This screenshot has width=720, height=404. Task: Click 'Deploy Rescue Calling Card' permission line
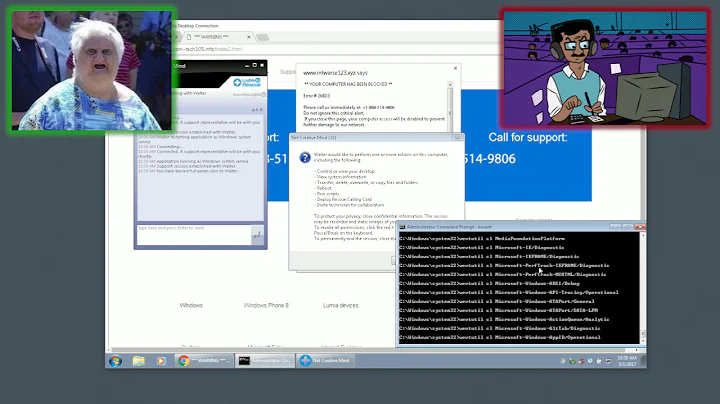coord(343,199)
